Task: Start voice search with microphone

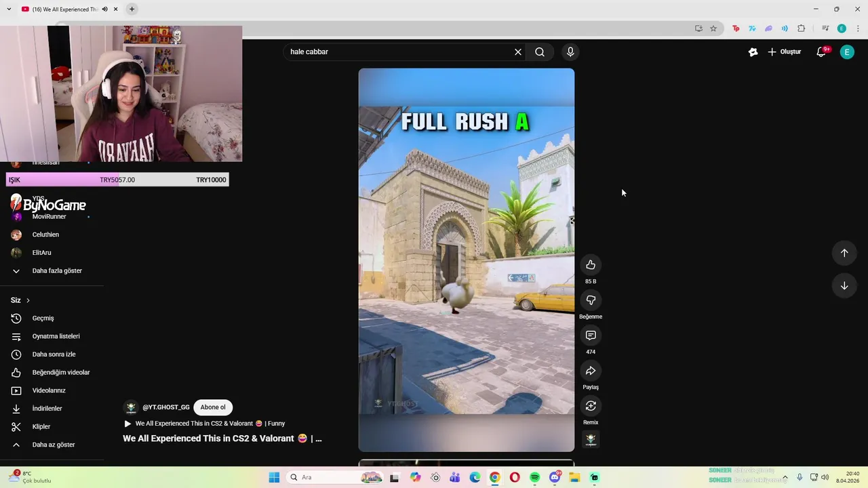Action: (x=570, y=52)
